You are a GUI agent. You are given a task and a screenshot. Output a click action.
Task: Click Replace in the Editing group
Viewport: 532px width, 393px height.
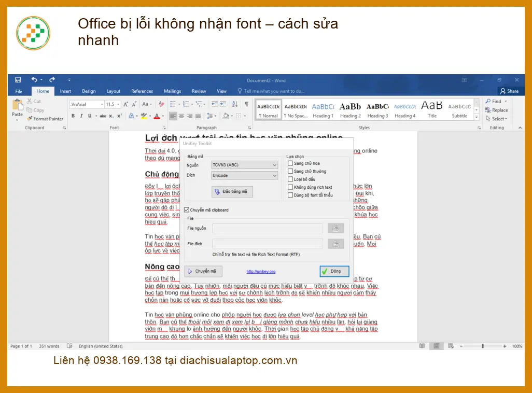[497, 110]
